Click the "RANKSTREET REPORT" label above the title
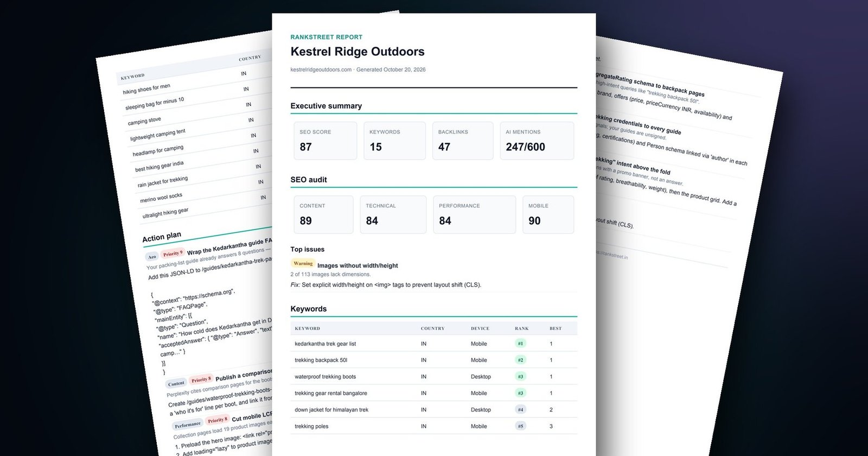 327,37
